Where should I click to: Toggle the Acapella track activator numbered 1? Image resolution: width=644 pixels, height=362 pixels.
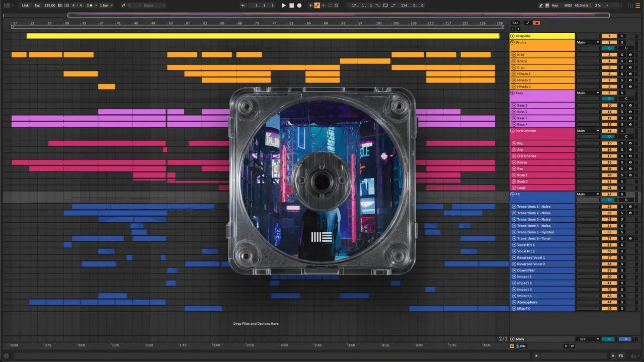(x=609, y=36)
